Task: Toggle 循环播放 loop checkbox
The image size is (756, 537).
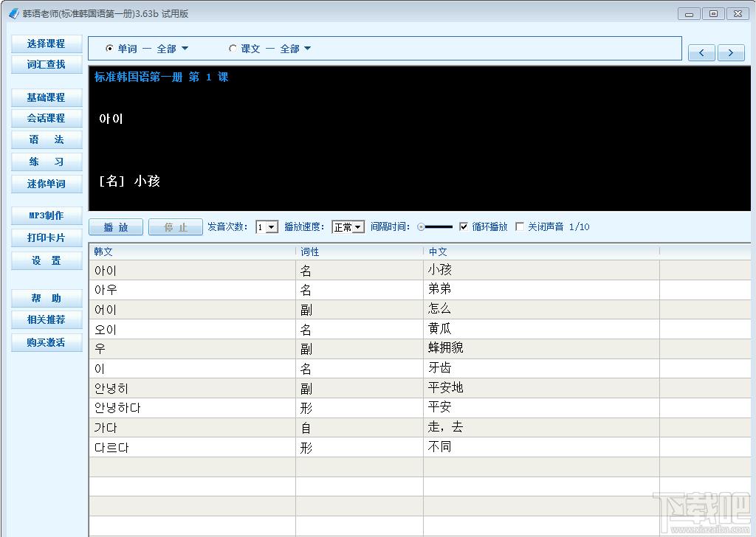Action: coord(464,226)
